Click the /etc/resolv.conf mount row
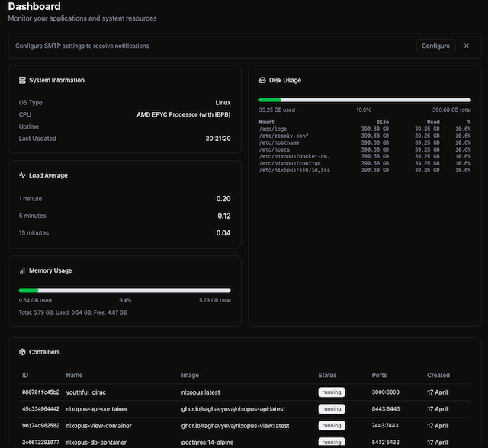The width and height of the screenshot is (488, 448). coord(364,136)
